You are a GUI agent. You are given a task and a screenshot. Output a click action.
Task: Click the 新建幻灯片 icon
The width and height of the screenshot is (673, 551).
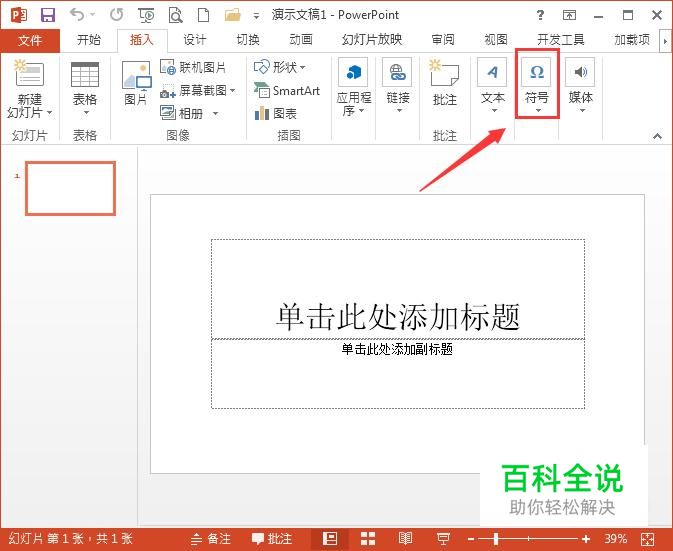[29, 73]
